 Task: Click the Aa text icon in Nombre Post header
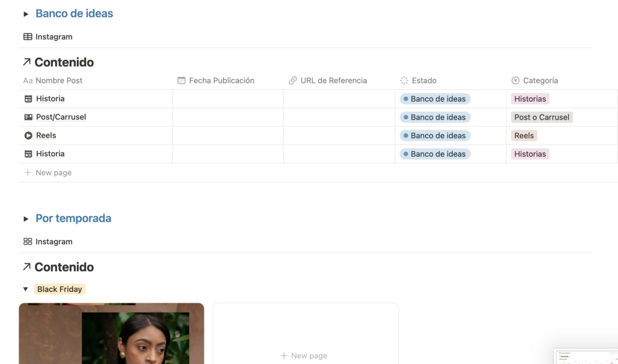28,81
